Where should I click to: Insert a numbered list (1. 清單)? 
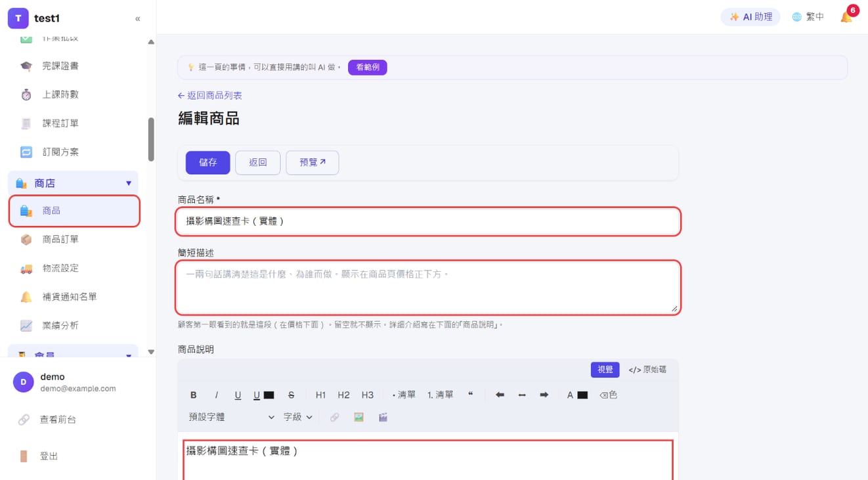441,395
